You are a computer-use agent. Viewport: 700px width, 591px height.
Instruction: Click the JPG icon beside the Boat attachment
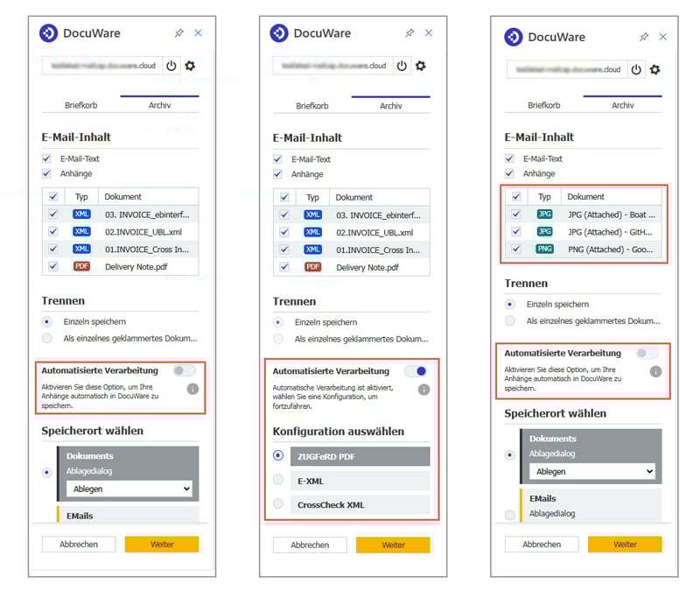(x=544, y=215)
